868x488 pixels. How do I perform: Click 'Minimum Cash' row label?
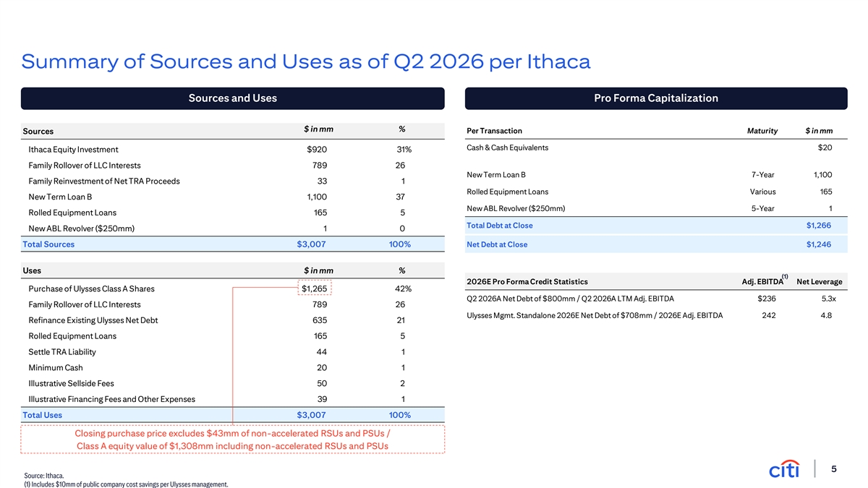(x=56, y=367)
